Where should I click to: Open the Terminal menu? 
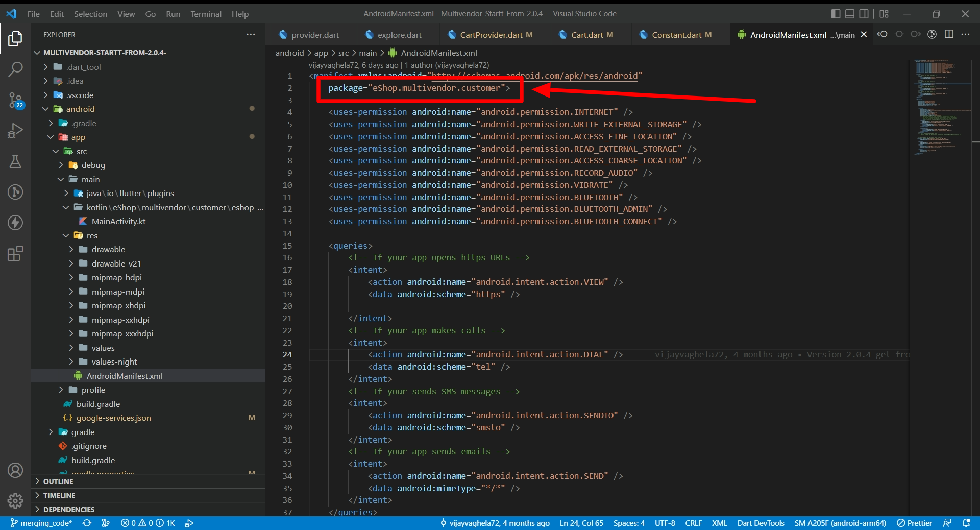[x=206, y=14]
